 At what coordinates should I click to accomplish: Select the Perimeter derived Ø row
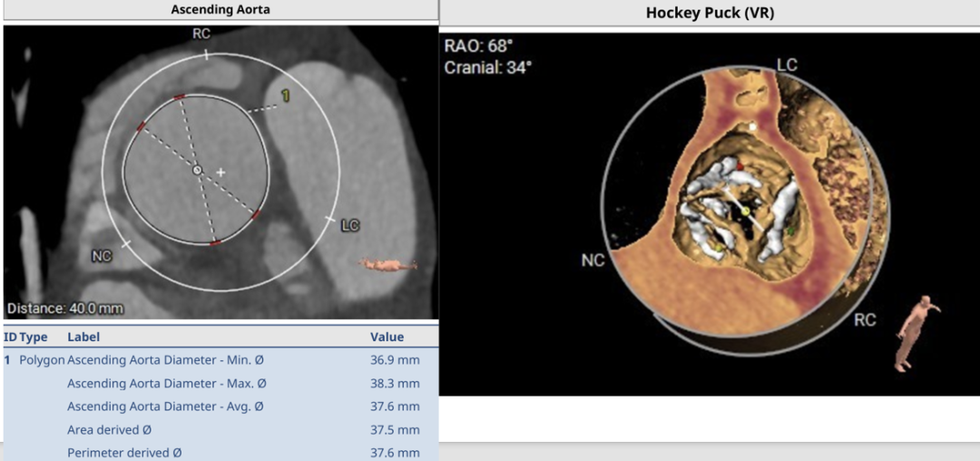click(x=220, y=453)
